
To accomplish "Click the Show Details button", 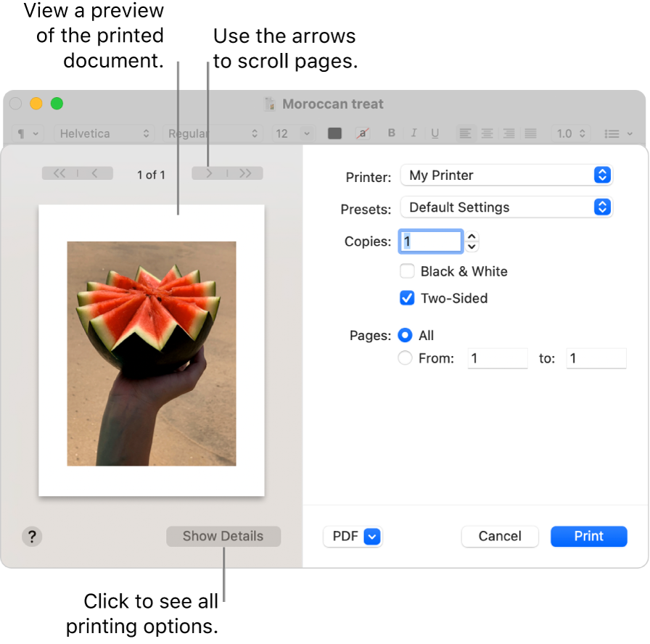I will 223,537.
